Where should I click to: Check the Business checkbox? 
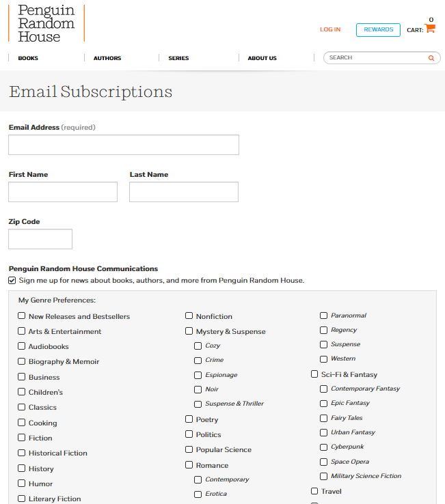click(22, 376)
